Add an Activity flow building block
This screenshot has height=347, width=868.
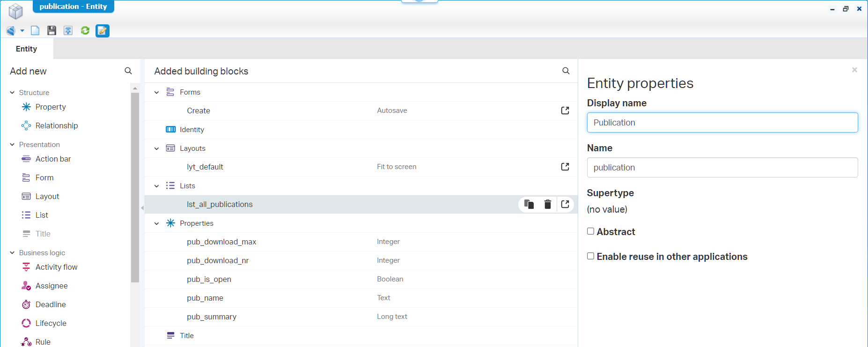point(56,267)
